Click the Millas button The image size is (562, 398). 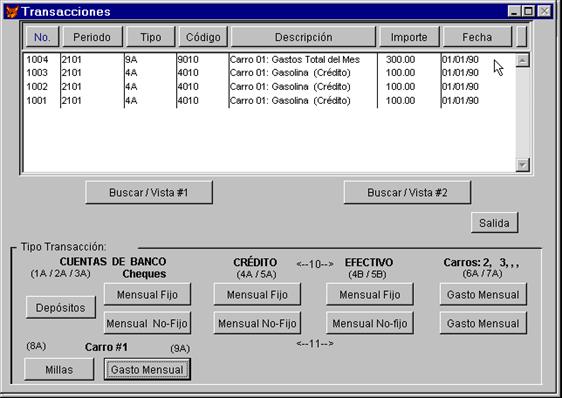(59, 370)
